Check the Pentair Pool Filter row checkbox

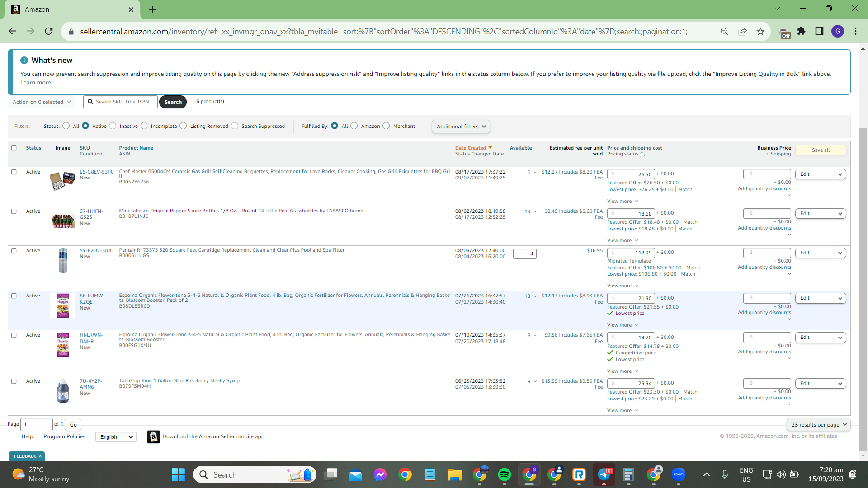pyautogui.click(x=14, y=251)
